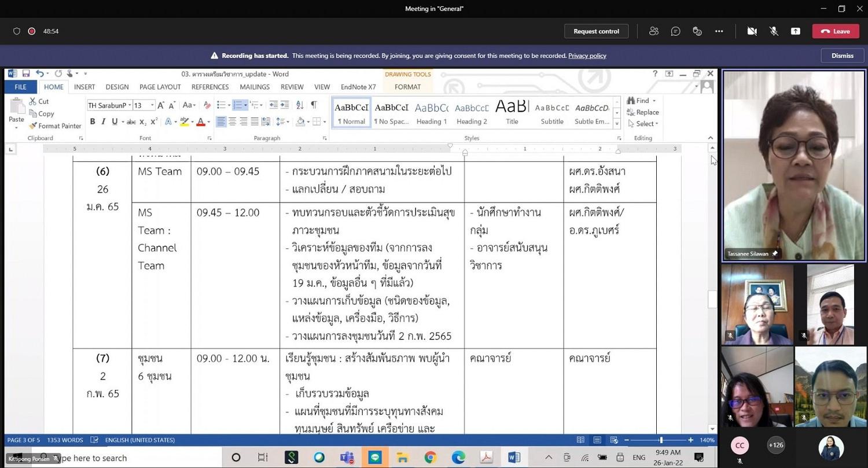Toggle Underline formatting

115,121
